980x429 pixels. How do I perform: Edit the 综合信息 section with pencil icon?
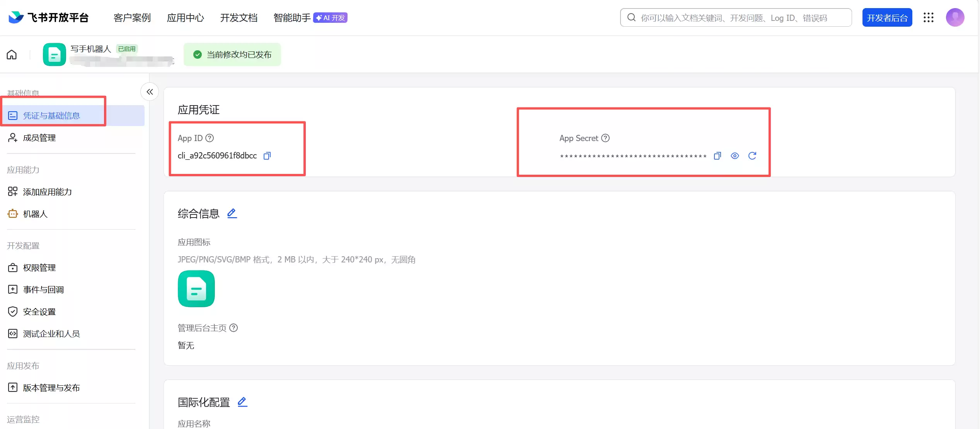tap(232, 213)
